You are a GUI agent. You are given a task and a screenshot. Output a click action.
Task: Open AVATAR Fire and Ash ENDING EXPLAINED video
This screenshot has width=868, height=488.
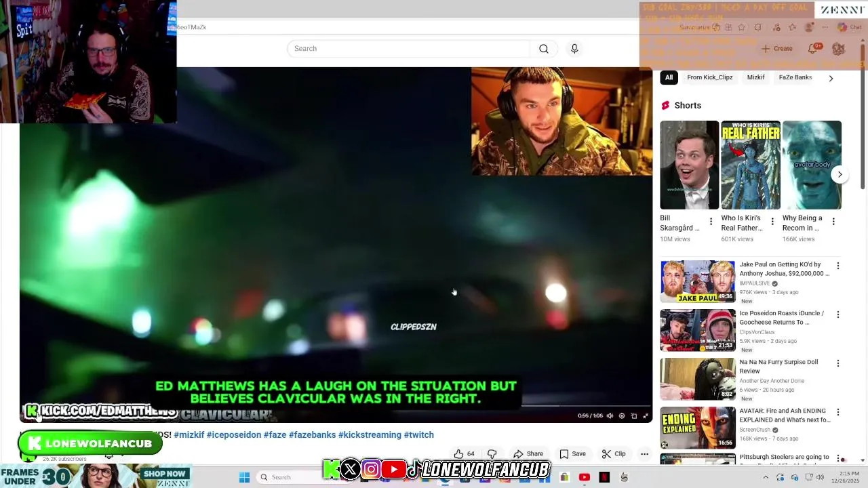pos(698,428)
